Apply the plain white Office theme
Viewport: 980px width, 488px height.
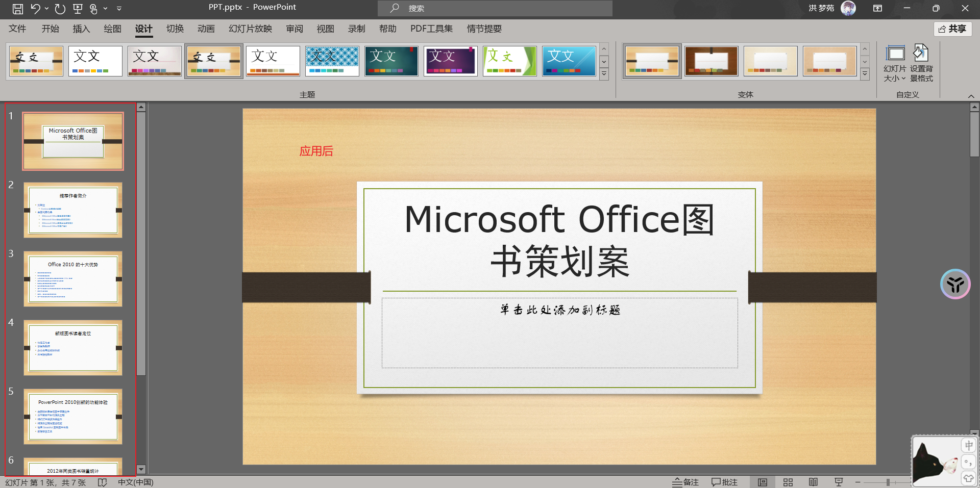[x=95, y=61]
